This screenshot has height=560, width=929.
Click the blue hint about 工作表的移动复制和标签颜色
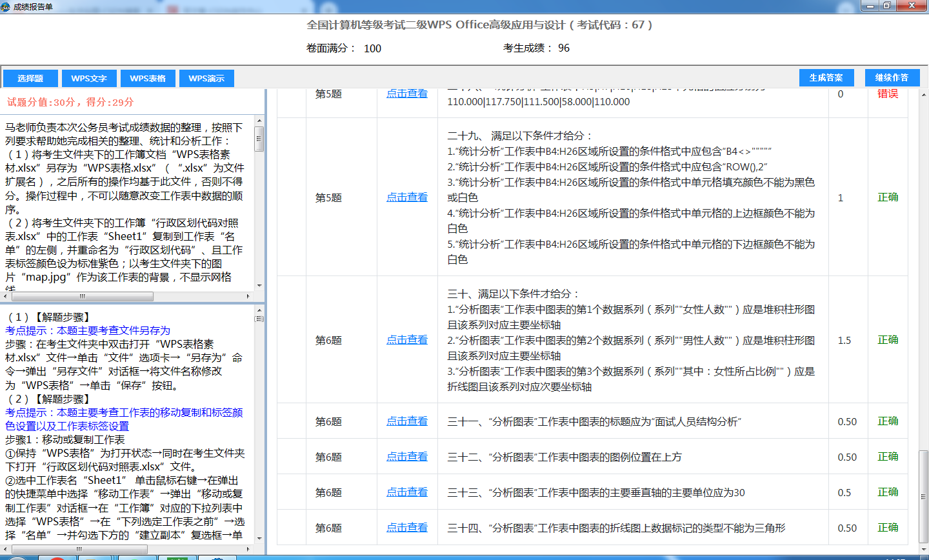(x=124, y=419)
